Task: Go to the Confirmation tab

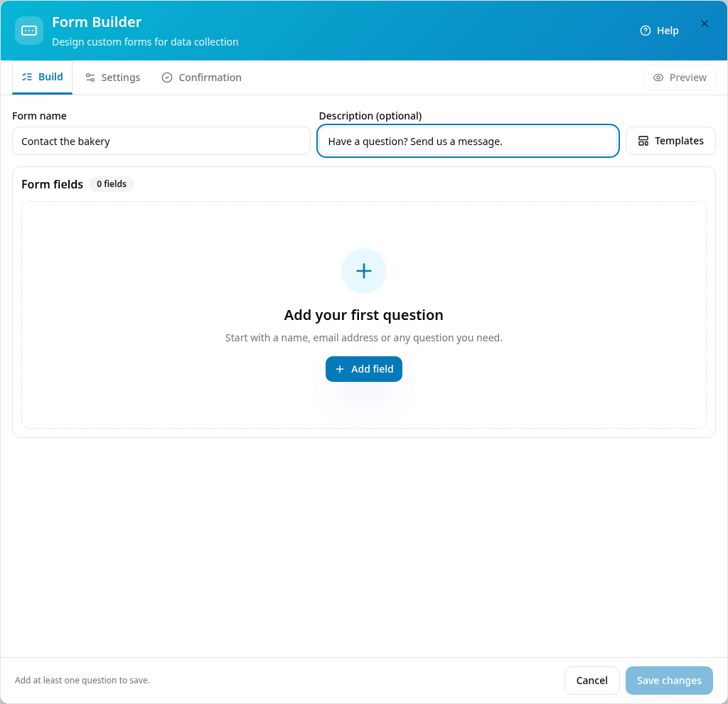Action: pos(201,78)
